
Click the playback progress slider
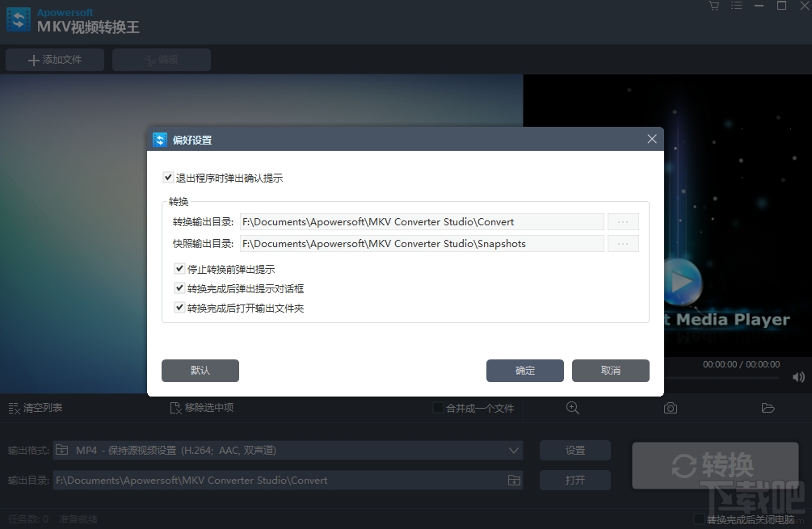click(727, 377)
